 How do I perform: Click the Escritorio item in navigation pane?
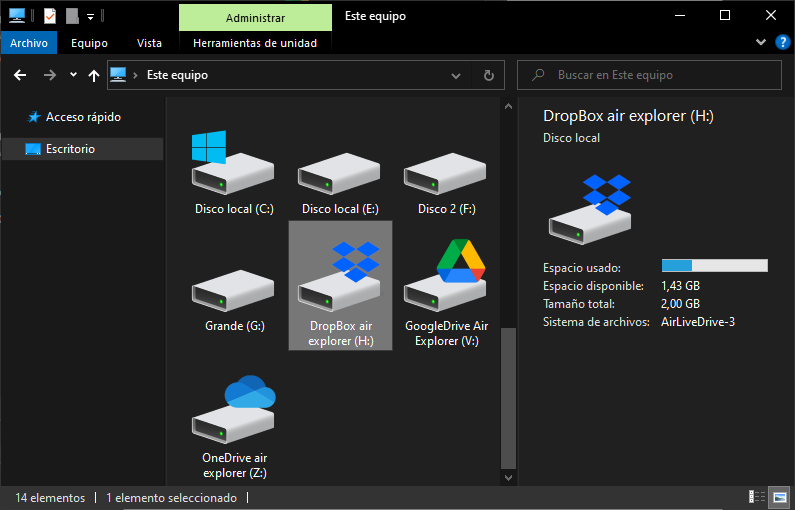70,149
